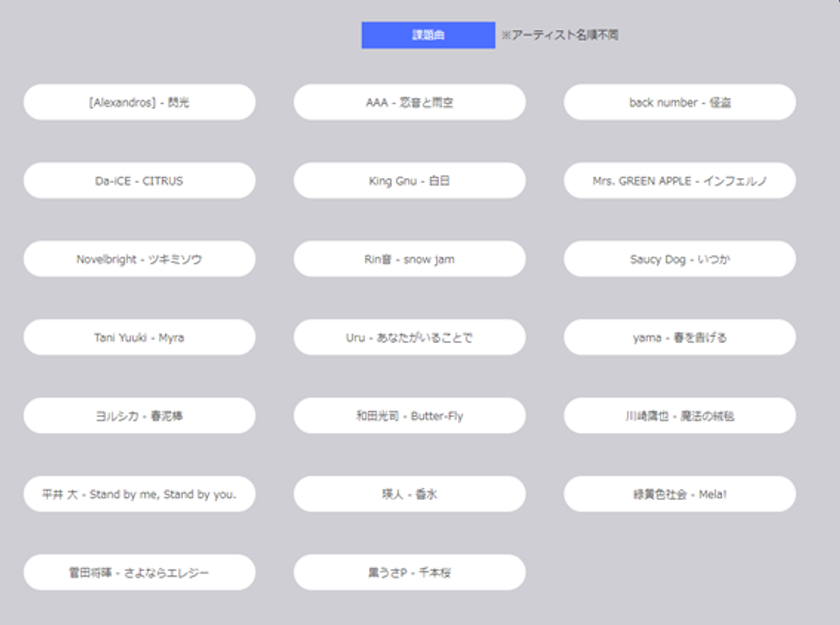Screen dimensions: 840x625
Task: Pick ヨルシカ - 春泥棒
Action: tap(139, 416)
